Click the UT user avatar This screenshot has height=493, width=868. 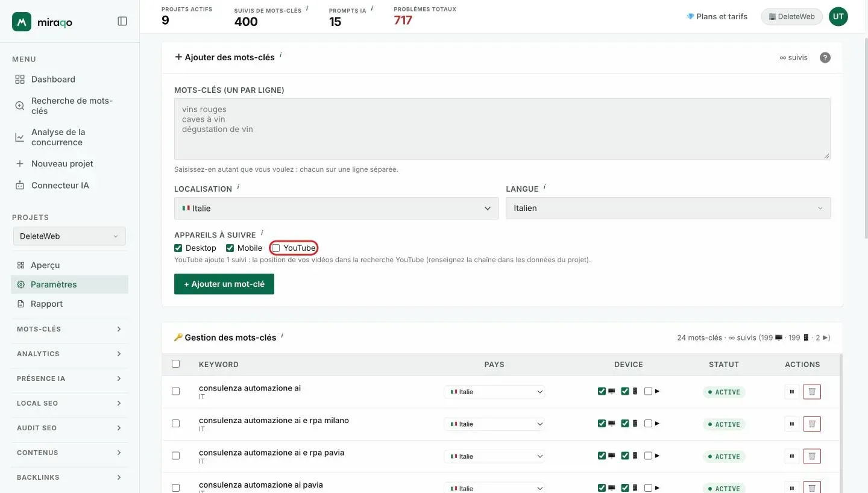click(x=838, y=17)
